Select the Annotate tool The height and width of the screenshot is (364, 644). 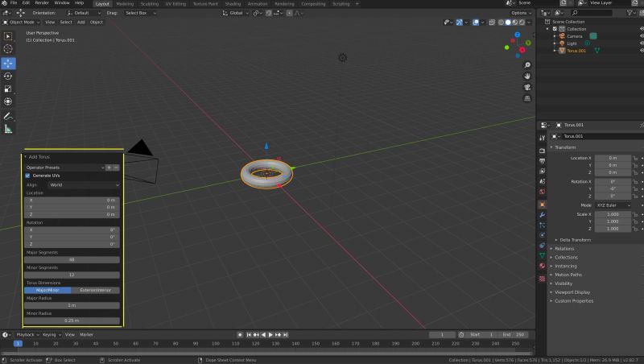coord(8,116)
